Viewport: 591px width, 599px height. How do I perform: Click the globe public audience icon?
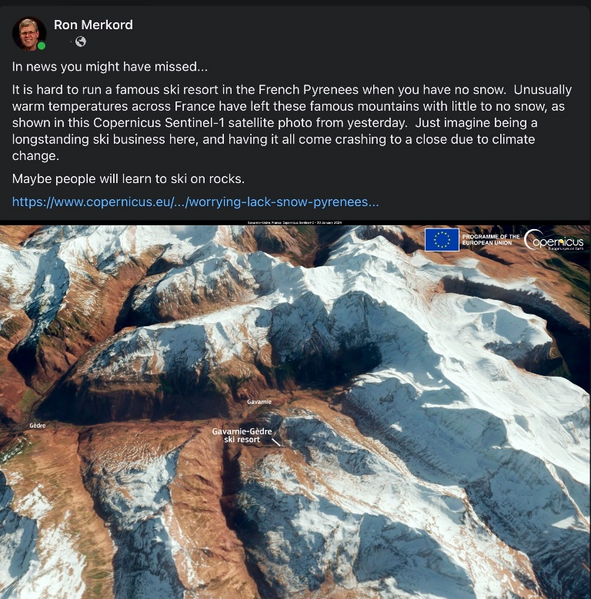pyautogui.click(x=81, y=42)
